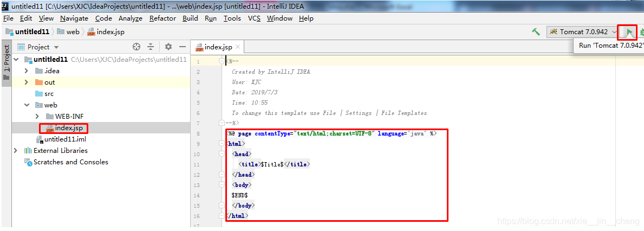Screen dimensions: 644x231
Task: Open the Code menu
Action: click(x=103, y=18)
